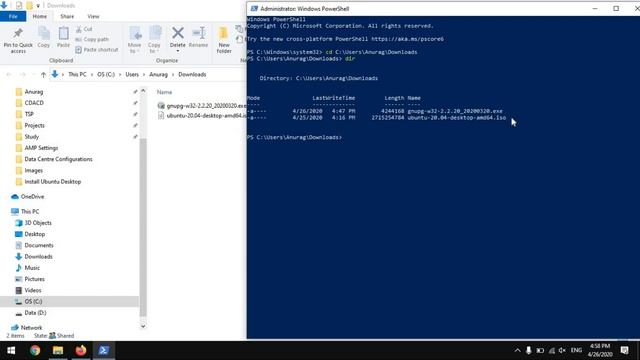Switch to the Share ribbon tab
The image size is (640, 360).
[67, 16]
